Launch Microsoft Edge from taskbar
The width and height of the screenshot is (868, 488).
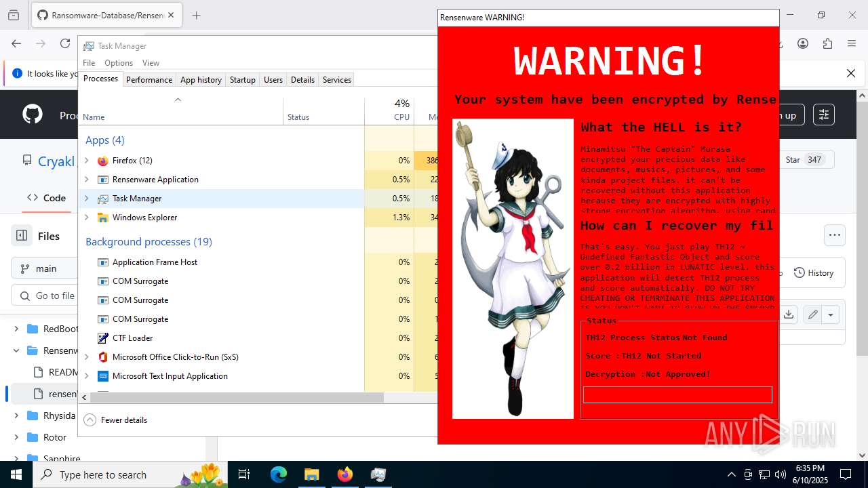click(x=279, y=474)
